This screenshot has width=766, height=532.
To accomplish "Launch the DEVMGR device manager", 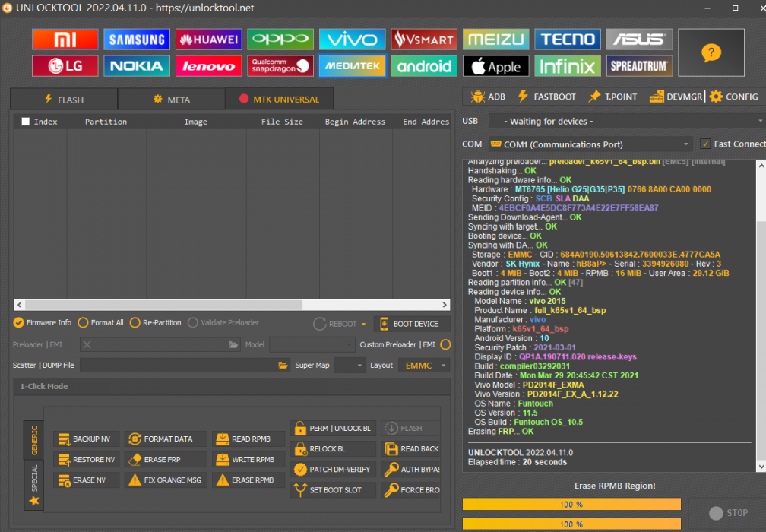I will pos(676,97).
